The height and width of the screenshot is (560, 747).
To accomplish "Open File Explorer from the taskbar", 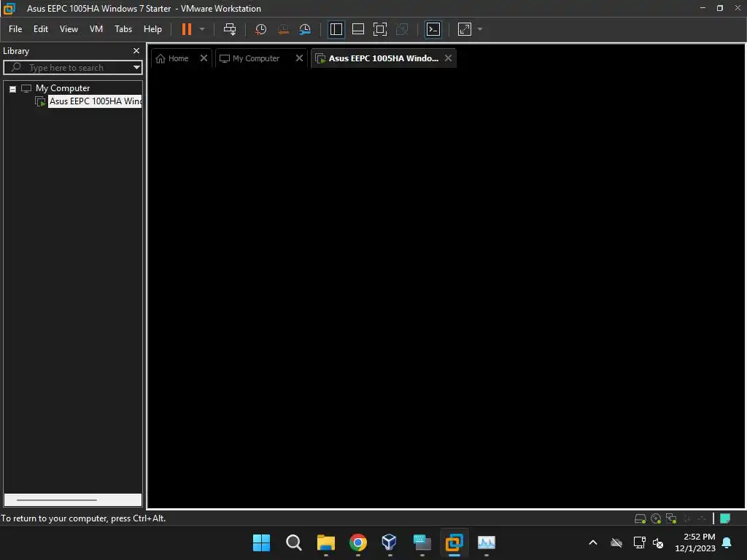I will (326, 542).
